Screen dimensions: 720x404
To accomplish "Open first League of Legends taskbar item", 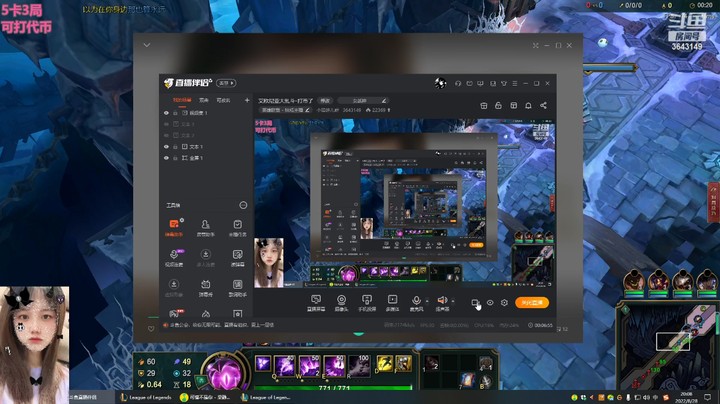I will pyautogui.click(x=146, y=397).
